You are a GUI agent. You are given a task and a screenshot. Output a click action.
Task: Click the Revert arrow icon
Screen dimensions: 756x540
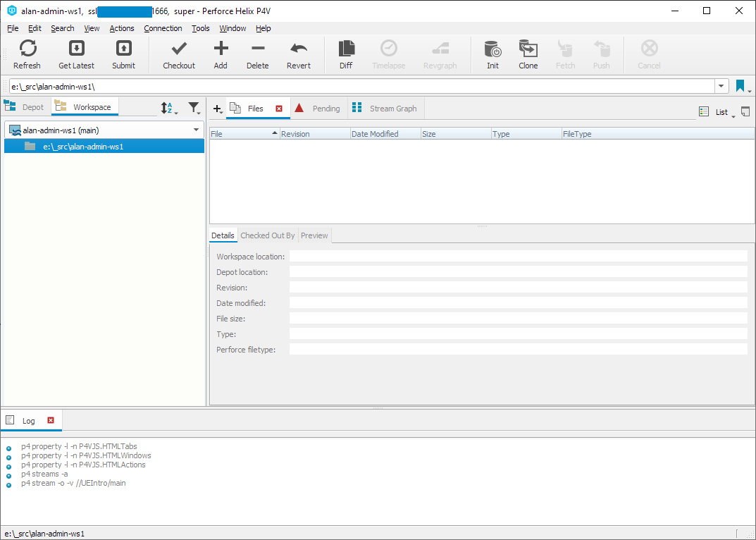coord(299,48)
